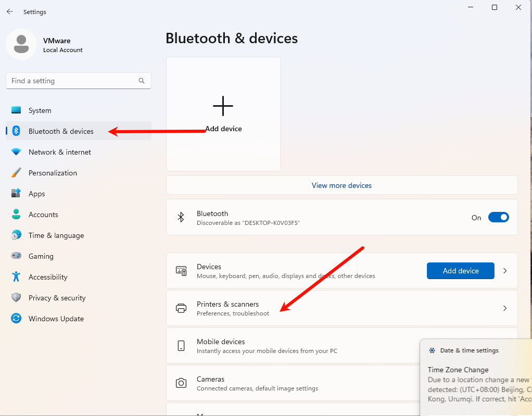Open the Cameras settings row
532x416 pixels.
pyautogui.click(x=292, y=383)
